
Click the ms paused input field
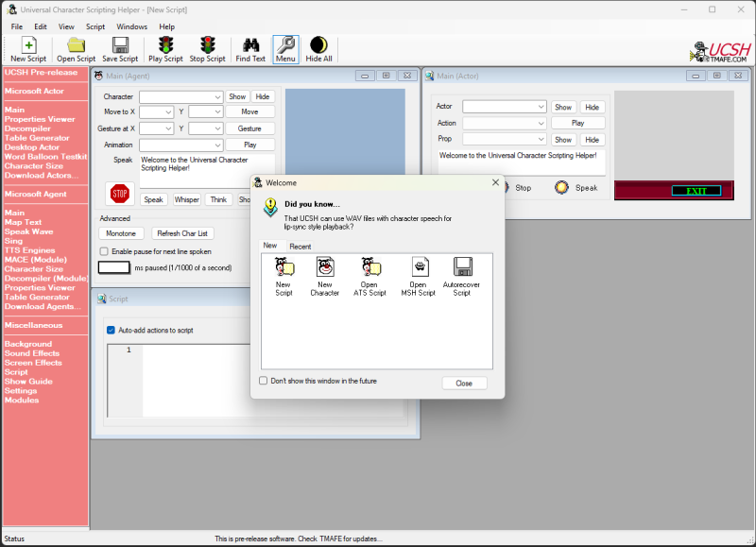[114, 267]
